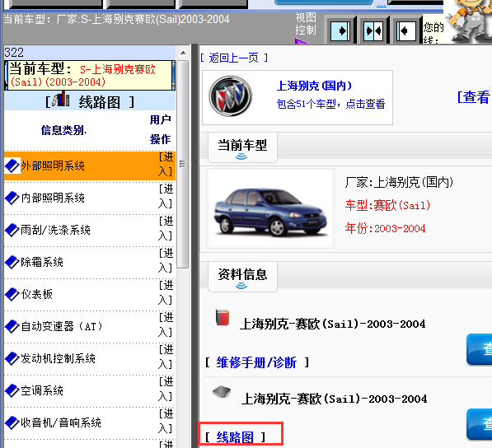The image size is (492, 448).
Task: Click book icon beside 除霜系统
Action: (x=12, y=262)
